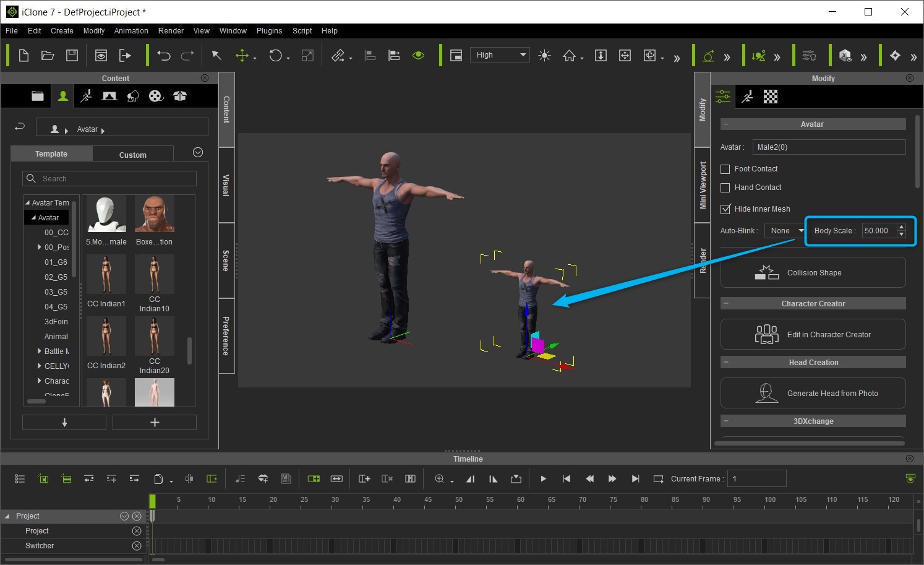
Task: Open the Auto-Blink None dropdown
Action: point(784,231)
